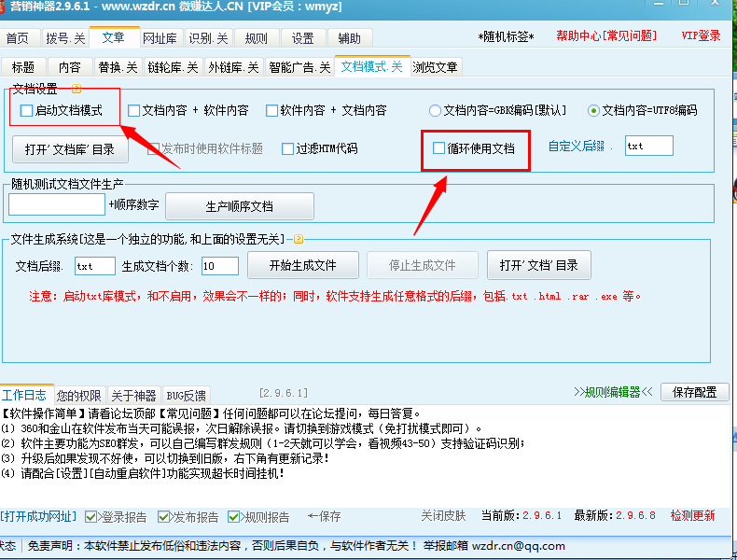Click the 检测更新 link
The height and width of the screenshot is (560, 737).
[692, 515]
